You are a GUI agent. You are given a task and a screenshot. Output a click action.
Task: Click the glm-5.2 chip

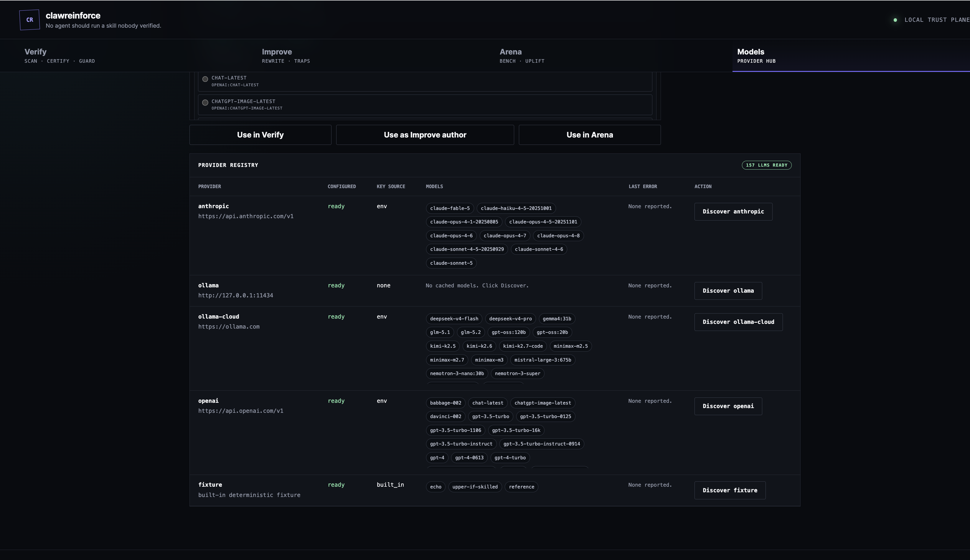click(471, 332)
